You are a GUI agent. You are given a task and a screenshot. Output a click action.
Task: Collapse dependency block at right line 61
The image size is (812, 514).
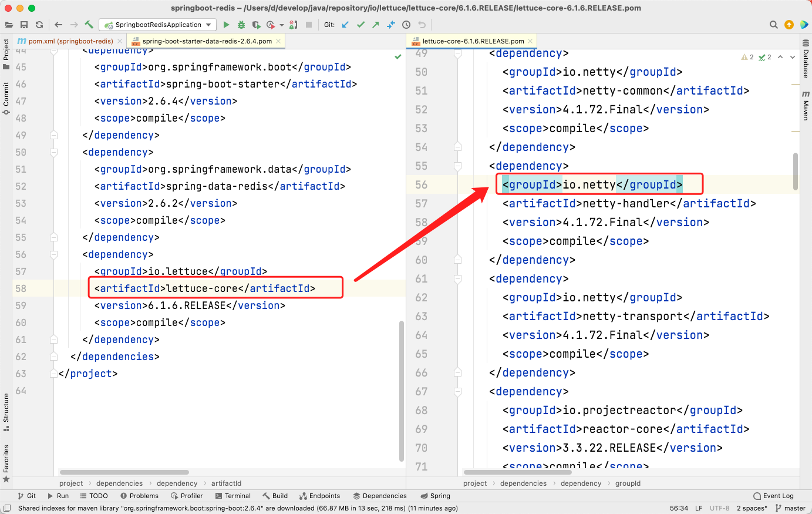458,278
